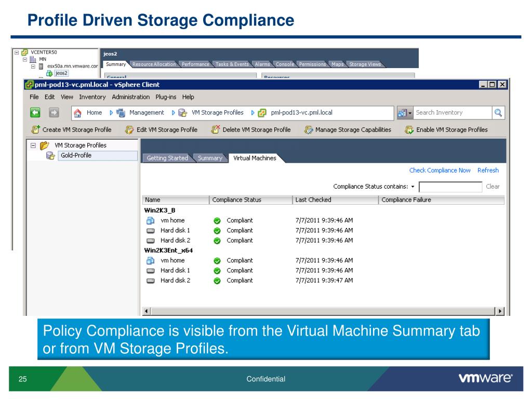Click Check Compliance Now link
The image size is (532, 399).
coord(440,170)
